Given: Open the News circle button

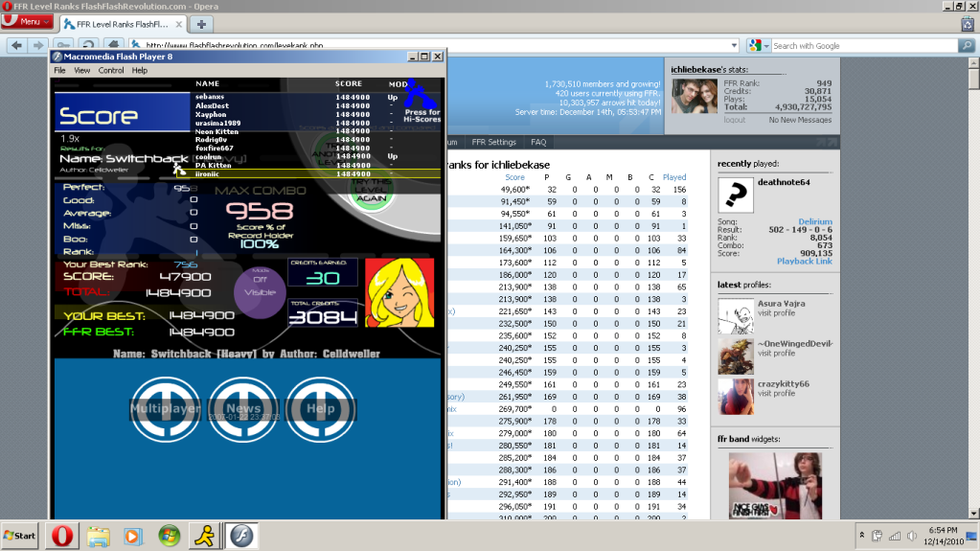Looking at the screenshot, I should tap(243, 409).
